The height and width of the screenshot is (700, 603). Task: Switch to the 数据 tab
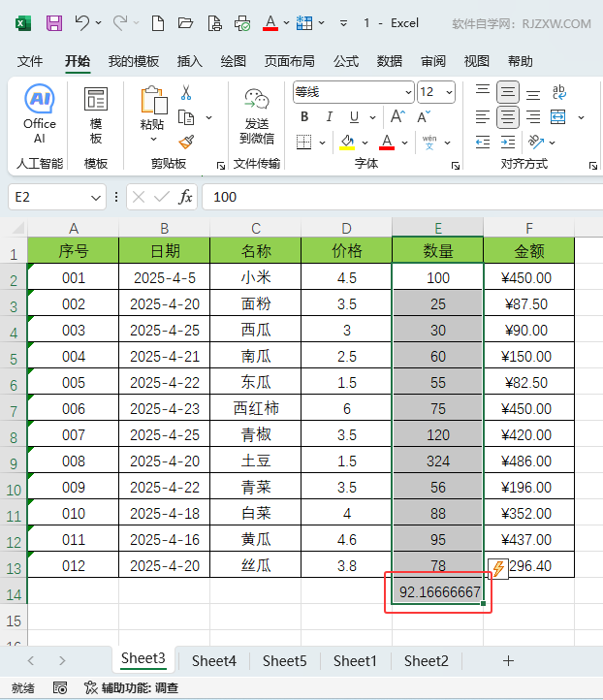389,61
